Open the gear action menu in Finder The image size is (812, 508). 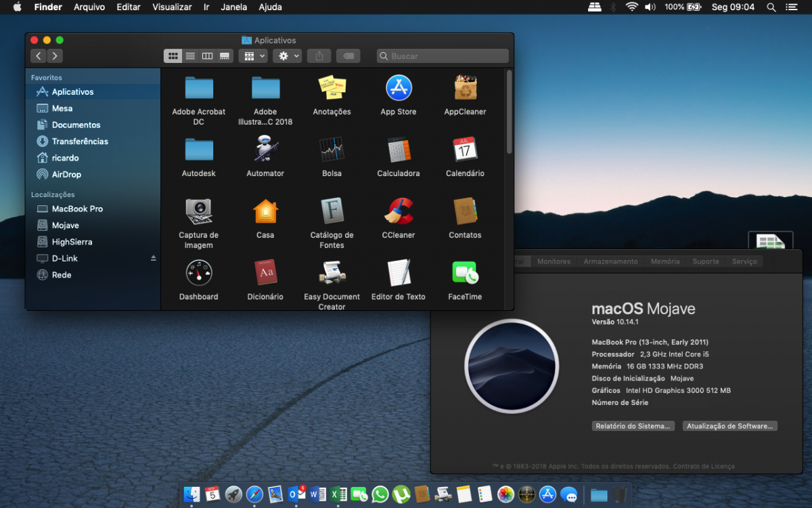click(x=288, y=56)
